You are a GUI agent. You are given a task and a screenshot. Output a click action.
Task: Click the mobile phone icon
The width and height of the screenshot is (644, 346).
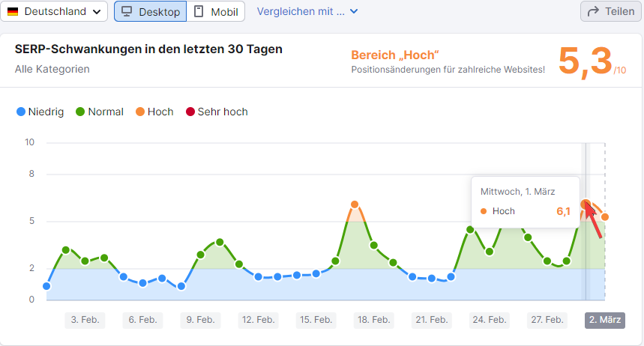pyautogui.click(x=199, y=12)
